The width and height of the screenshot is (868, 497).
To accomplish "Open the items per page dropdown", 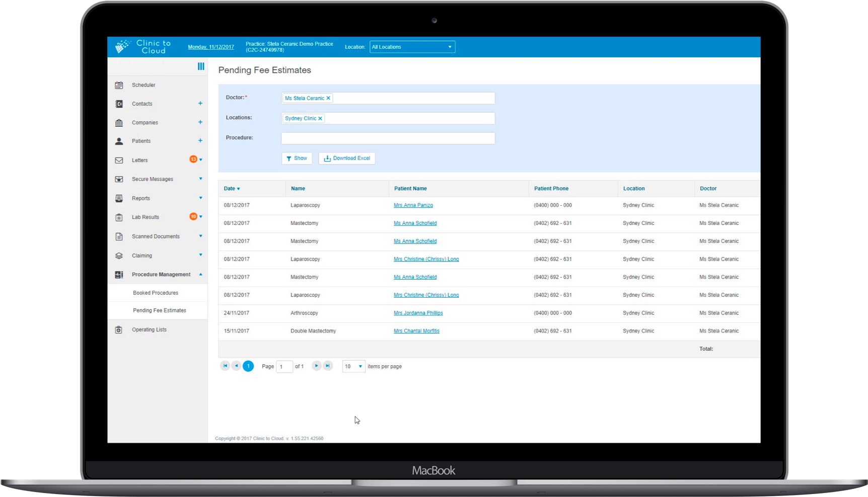I will point(353,367).
